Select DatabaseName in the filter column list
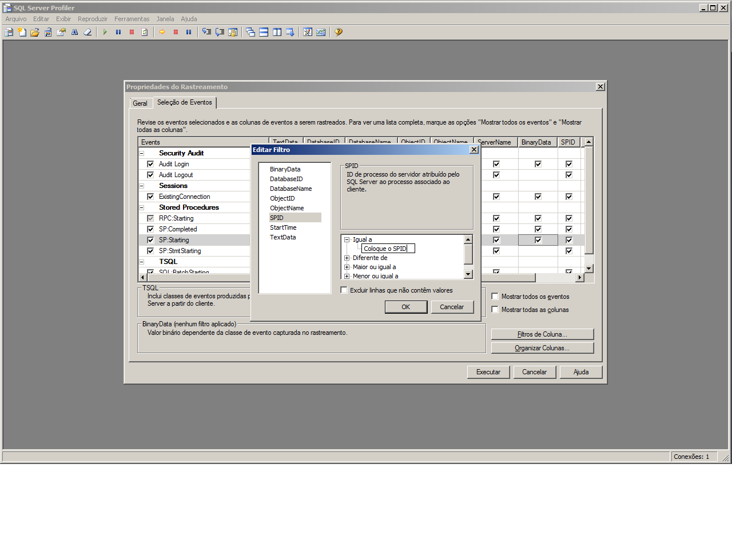 click(291, 189)
